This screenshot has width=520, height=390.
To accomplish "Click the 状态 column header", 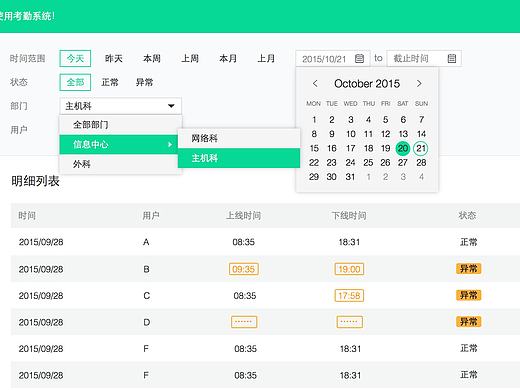I will pos(467,216).
